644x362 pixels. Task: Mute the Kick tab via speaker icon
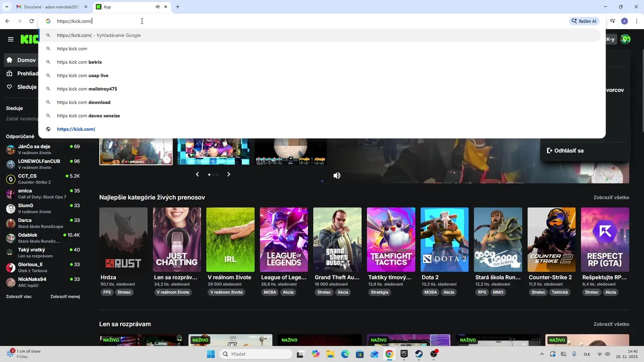pyautogui.click(x=157, y=7)
